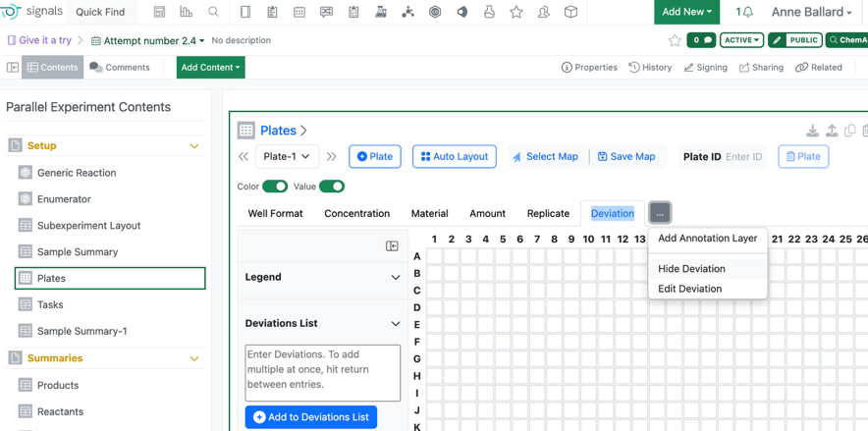Expand the Legend panel chevron
Image resolution: width=868 pixels, height=431 pixels.
(x=396, y=277)
